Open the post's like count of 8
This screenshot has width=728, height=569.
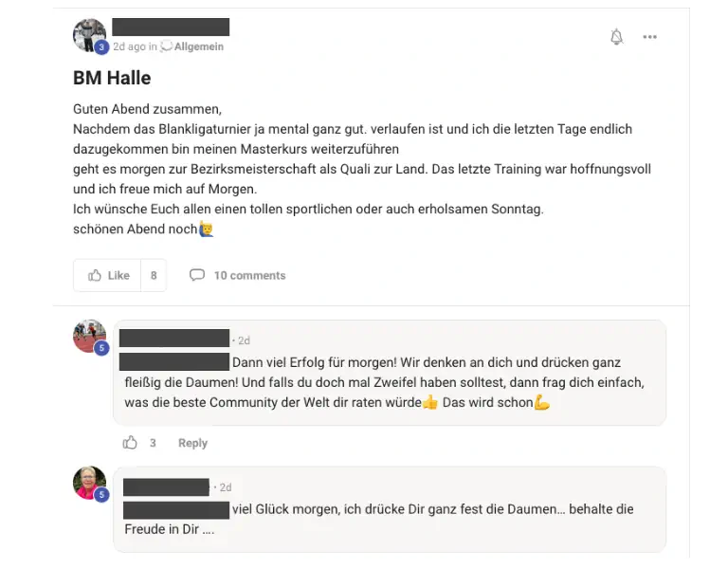click(x=154, y=275)
